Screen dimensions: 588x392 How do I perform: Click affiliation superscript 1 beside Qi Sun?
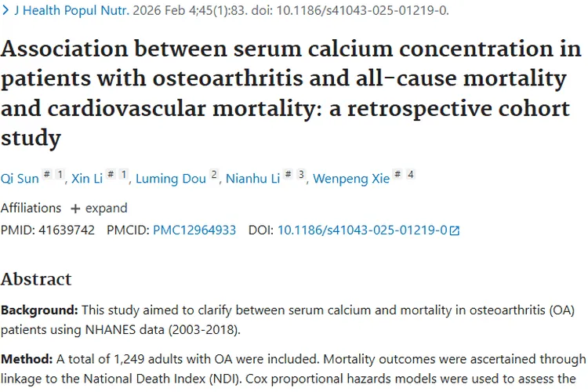click(59, 175)
